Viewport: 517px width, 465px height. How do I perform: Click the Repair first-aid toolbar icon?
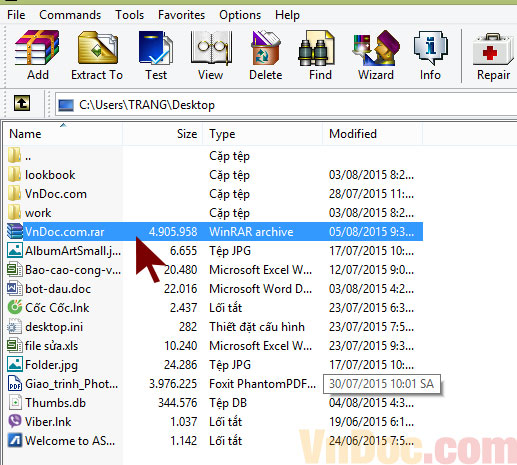[x=493, y=49]
